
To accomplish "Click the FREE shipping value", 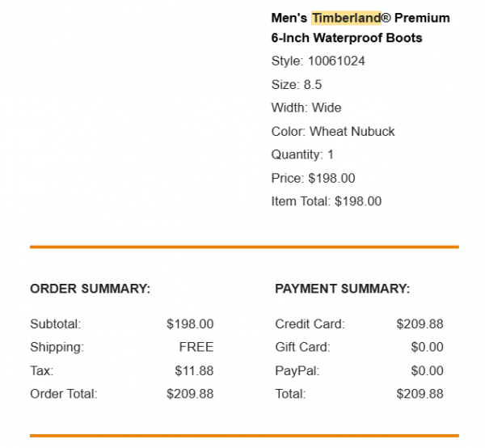I will click(x=196, y=347).
